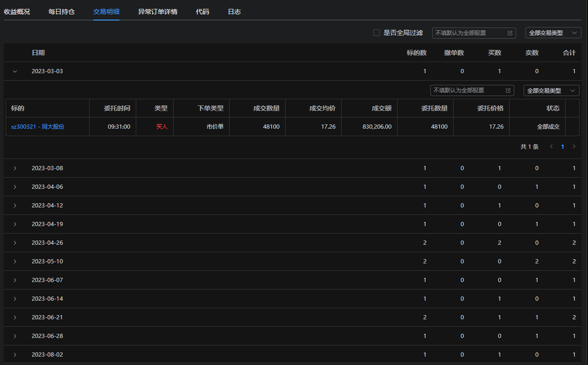Open top 全部交易类型 dropdown
Viewport: 588px width, 365px height.
click(553, 33)
